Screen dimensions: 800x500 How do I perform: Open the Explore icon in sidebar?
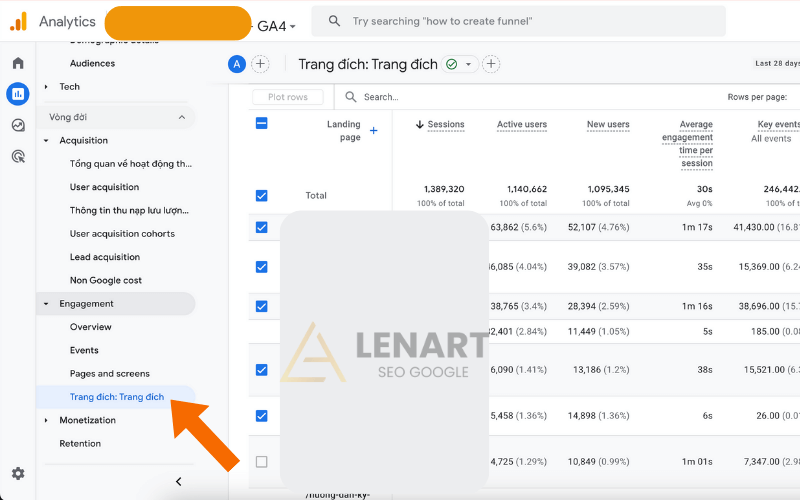(x=18, y=125)
